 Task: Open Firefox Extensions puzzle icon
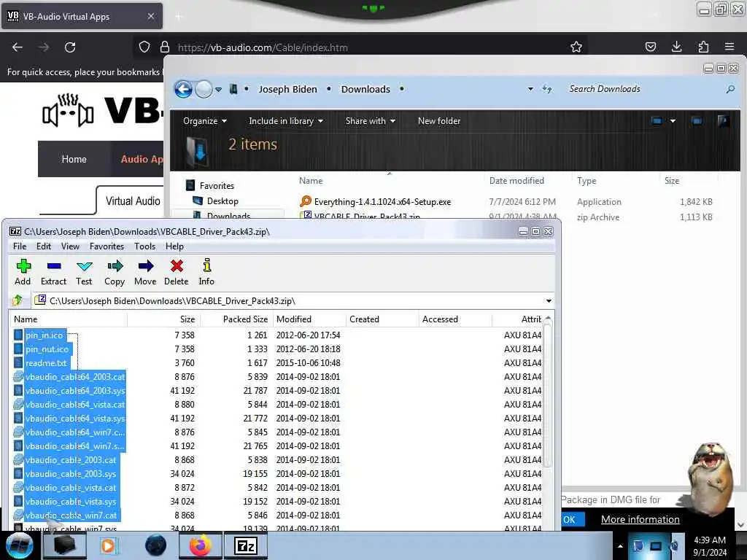tap(703, 47)
